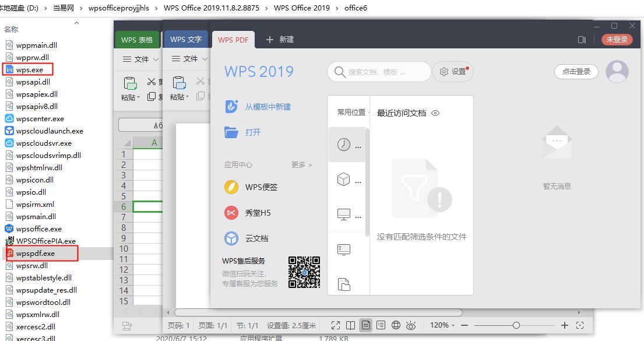Open 云文档 cloud documents
This screenshot has width=644, height=341.
(x=231, y=238)
